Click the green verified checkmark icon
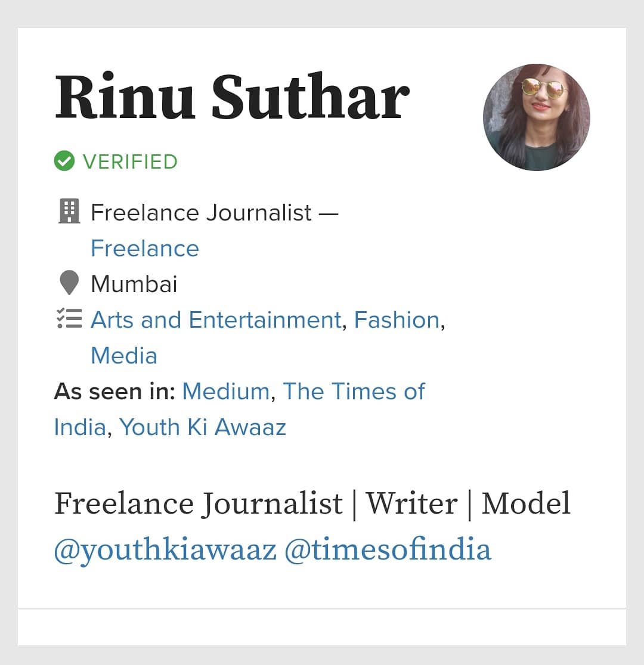This screenshot has width=644, height=665. point(64,161)
